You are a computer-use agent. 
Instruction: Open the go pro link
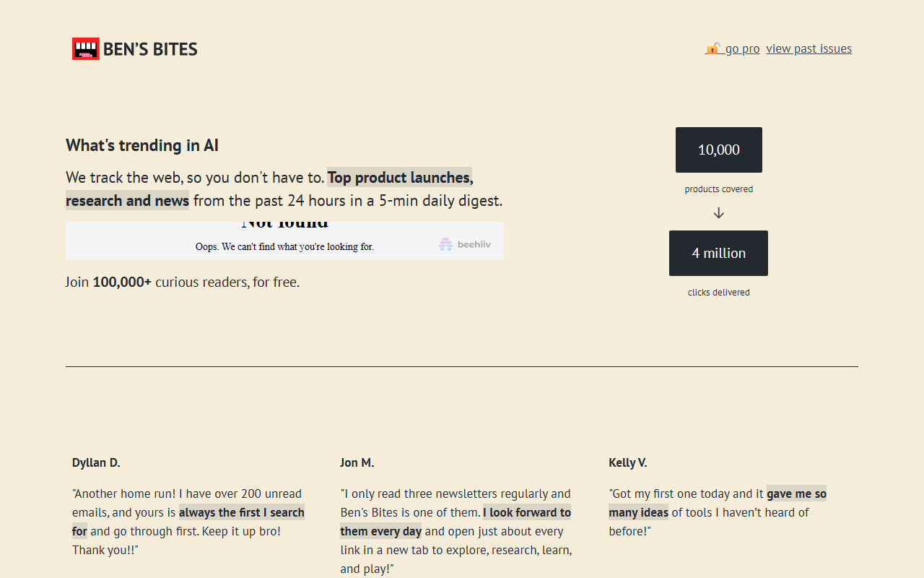742,48
